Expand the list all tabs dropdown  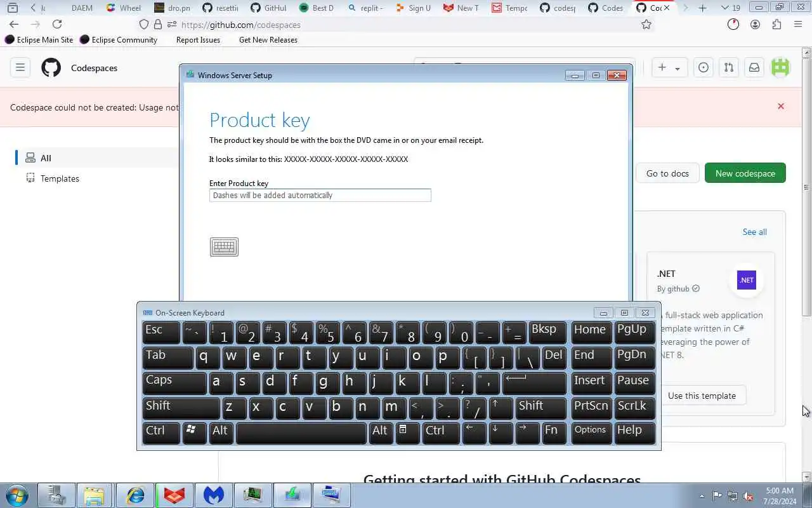point(731,8)
